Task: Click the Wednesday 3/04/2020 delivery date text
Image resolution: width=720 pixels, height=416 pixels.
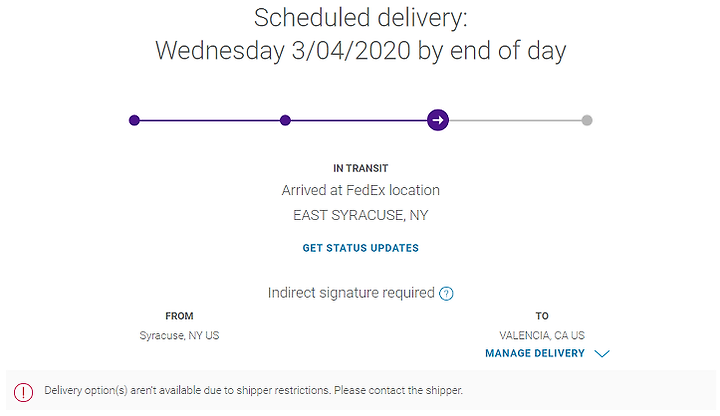Action: [283, 50]
